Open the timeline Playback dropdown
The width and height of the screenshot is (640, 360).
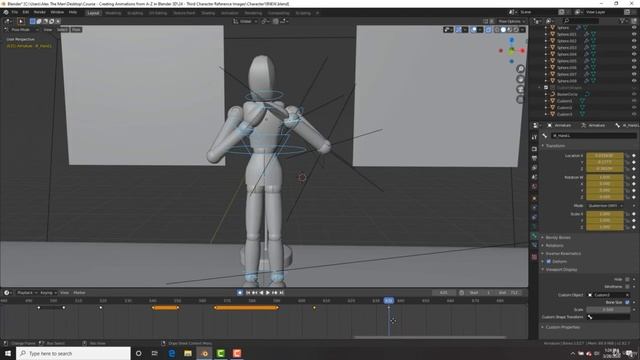pos(27,293)
